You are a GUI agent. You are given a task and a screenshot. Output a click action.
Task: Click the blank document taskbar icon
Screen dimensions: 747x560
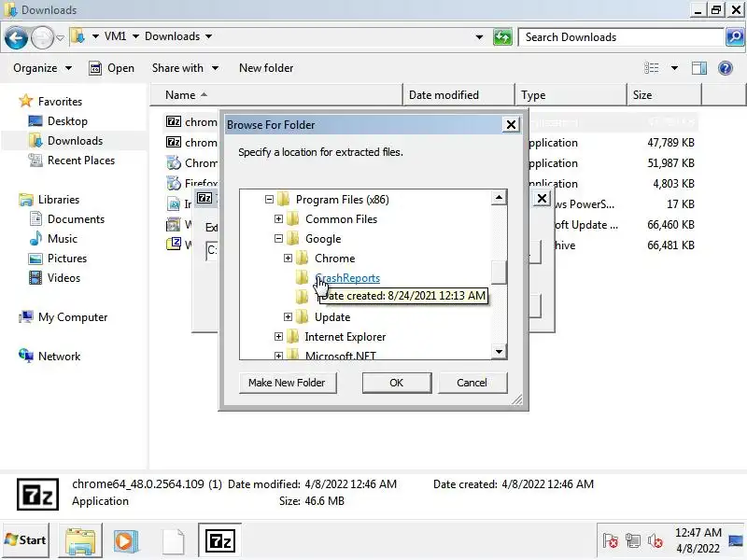(x=173, y=541)
